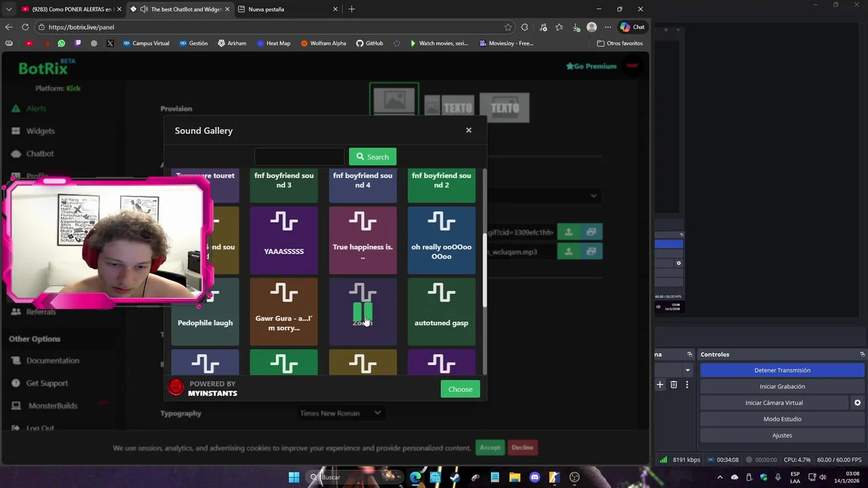868x488 pixels.
Task: Open MonsterBuilds in BotRix sidebar
Action: [x=52, y=405]
